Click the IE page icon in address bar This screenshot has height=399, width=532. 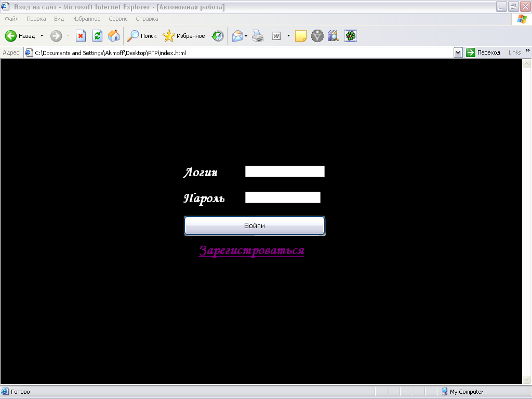point(29,52)
